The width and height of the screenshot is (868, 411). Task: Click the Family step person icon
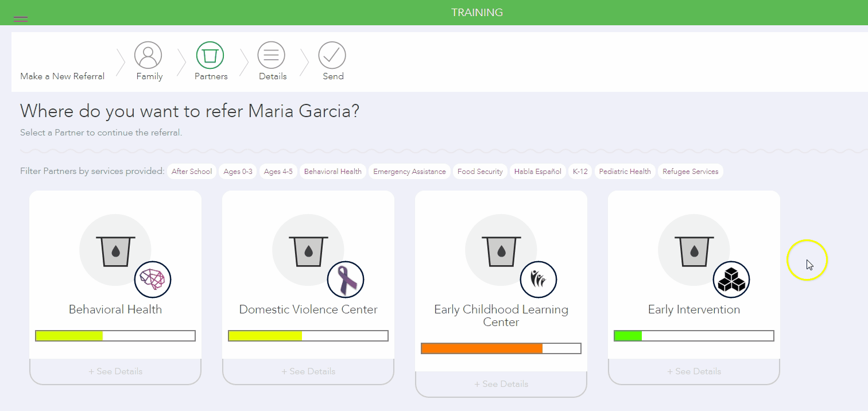(x=148, y=55)
